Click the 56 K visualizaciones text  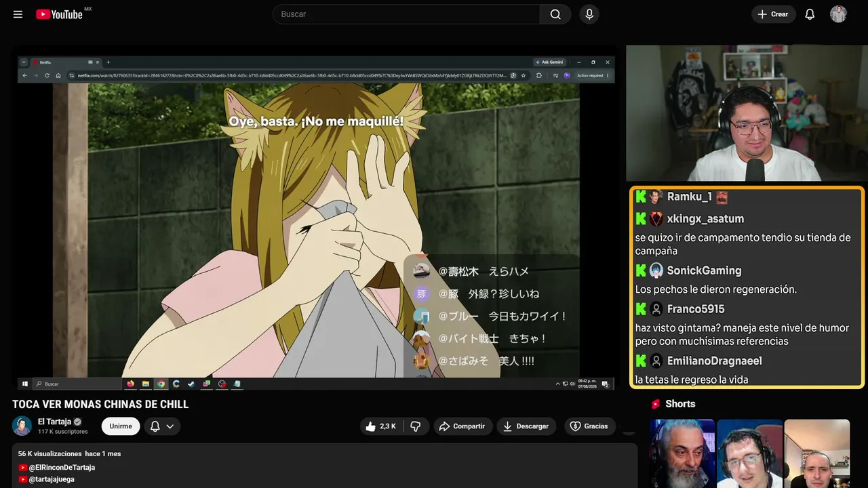(x=50, y=453)
